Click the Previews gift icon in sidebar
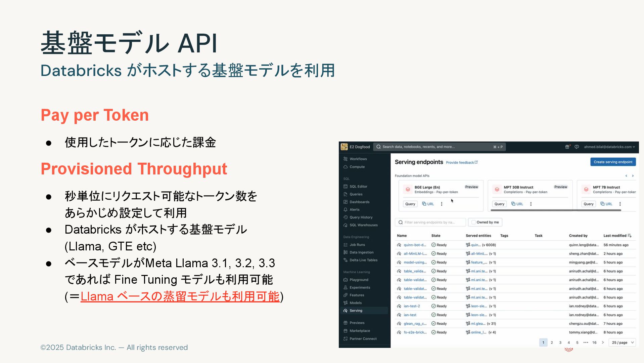Screen dimensions: 644x363 click(346, 323)
